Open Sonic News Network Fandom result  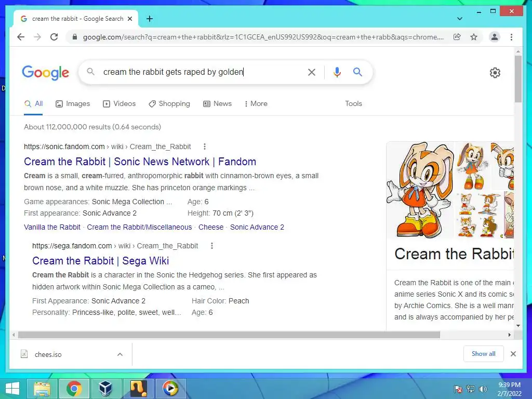pyautogui.click(x=140, y=162)
